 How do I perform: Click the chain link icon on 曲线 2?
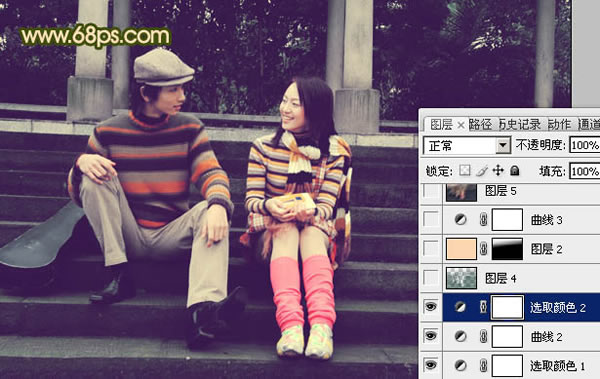coord(484,337)
